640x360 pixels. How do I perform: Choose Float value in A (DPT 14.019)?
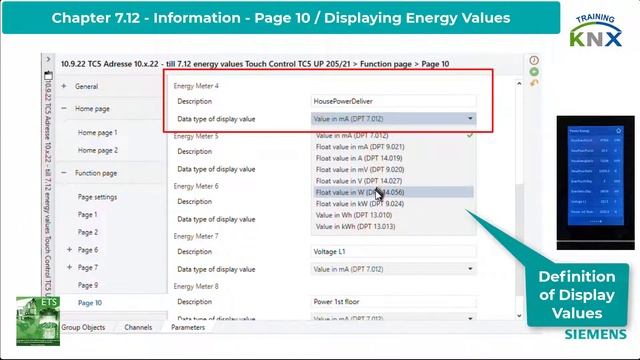(394, 158)
